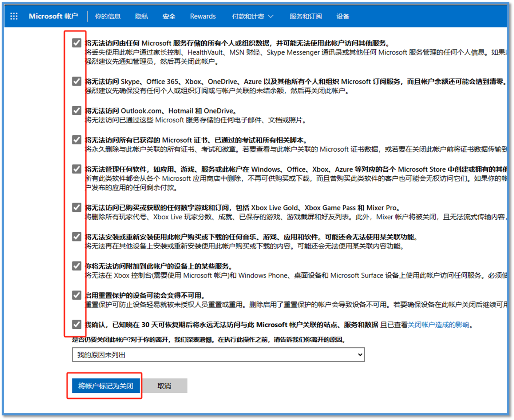Click the text 你将无法访问附加到此帐户的设备上的某些服务
Viewport: 514px width, 420px height.
[159, 266]
